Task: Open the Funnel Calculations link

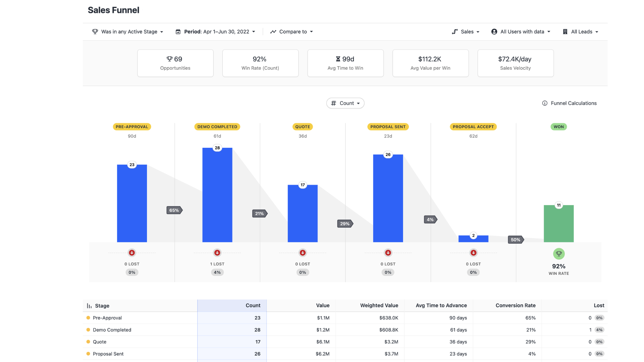Action: [x=570, y=103]
